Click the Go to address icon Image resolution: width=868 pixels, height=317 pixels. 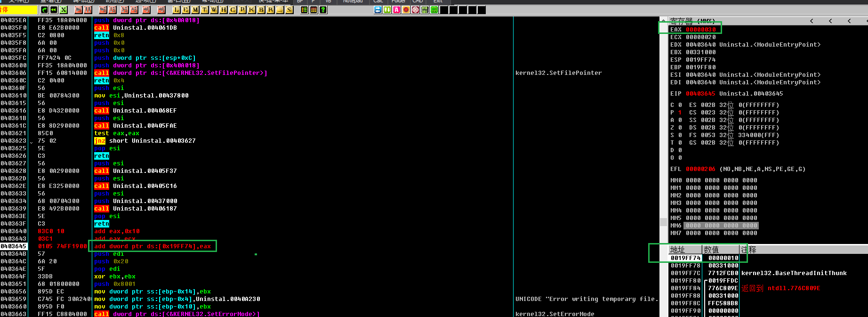point(161,10)
